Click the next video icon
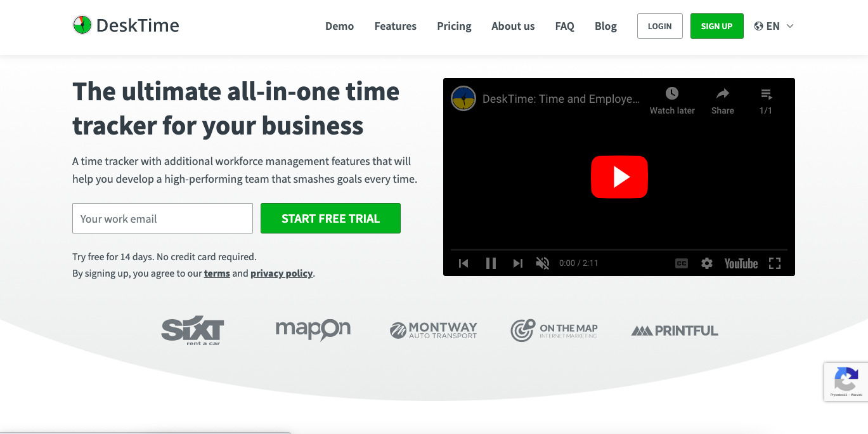The height and width of the screenshot is (434, 868). [x=518, y=263]
